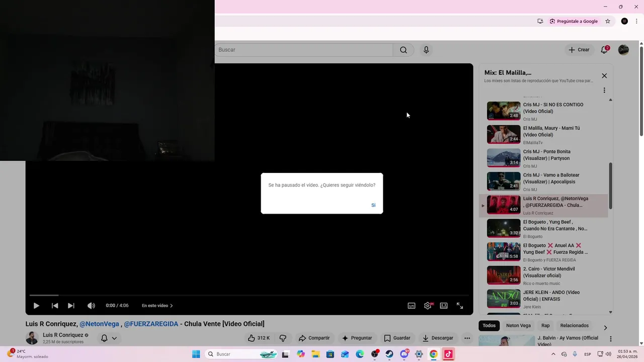This screenshot has height=362, width=644.
Task: Expand the 'En este video' chapters
Action: [157, 306]
